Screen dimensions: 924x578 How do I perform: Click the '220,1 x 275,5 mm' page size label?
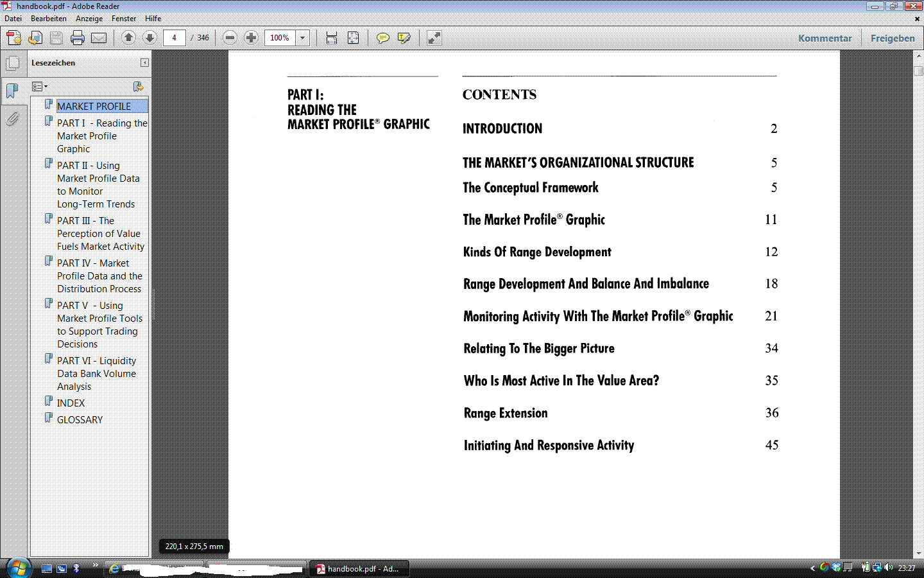point(194,547)
